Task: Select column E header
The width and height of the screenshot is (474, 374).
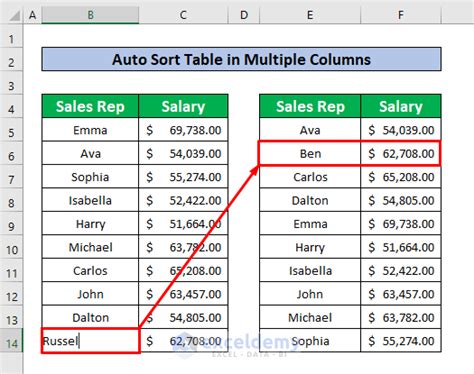Action: point(310,15)
